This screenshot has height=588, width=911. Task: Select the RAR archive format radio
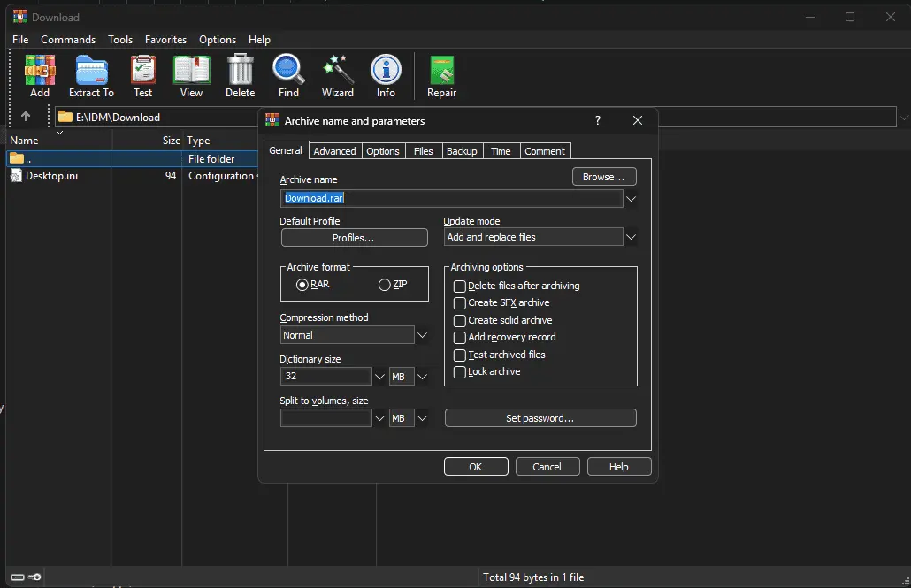coord(302,284)
